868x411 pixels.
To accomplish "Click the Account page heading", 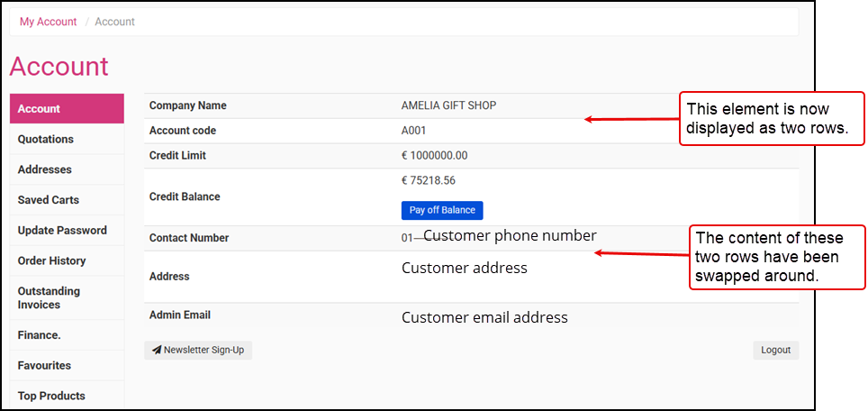I will point(59,67).
